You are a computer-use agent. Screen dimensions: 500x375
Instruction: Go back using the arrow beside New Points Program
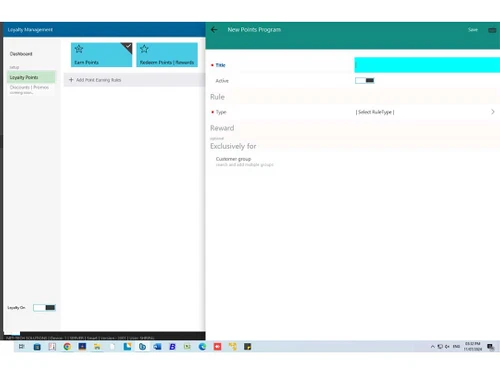click(x=214, y=30)
